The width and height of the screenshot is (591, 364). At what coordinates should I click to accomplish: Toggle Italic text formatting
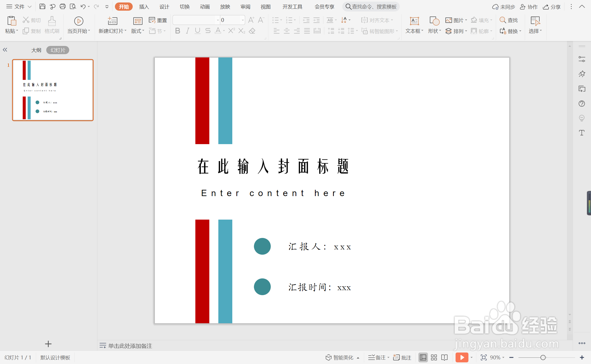pos(187,31)
